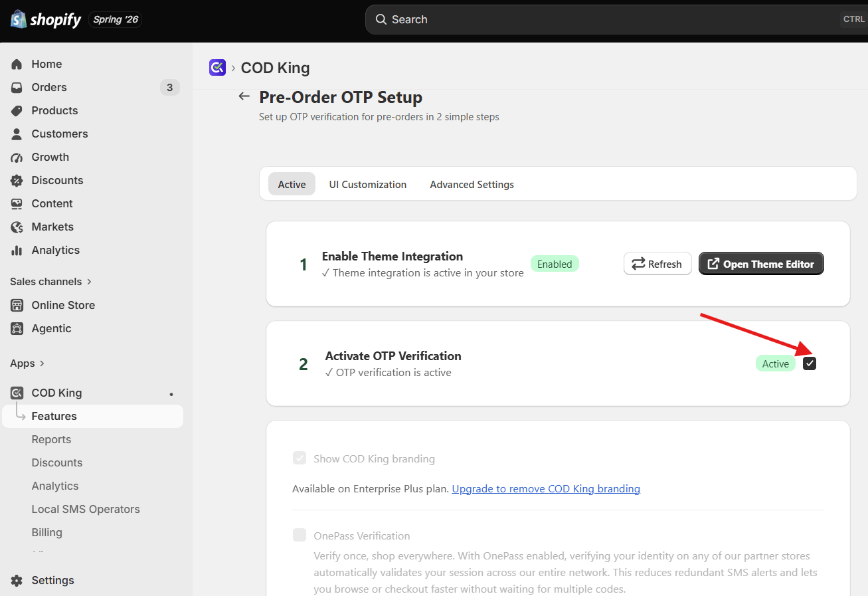Open the Advanced Settings tab

point(472,184)
